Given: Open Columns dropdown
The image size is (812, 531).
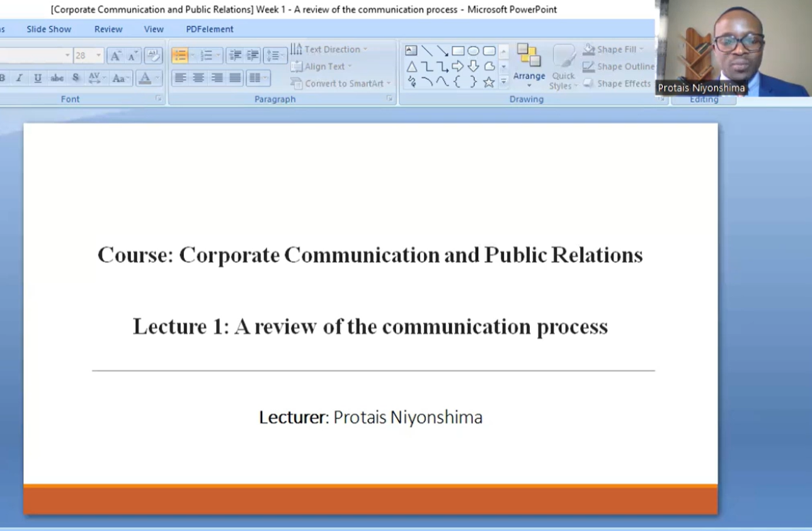Looking at the screenshot, I should pos(258,78).
